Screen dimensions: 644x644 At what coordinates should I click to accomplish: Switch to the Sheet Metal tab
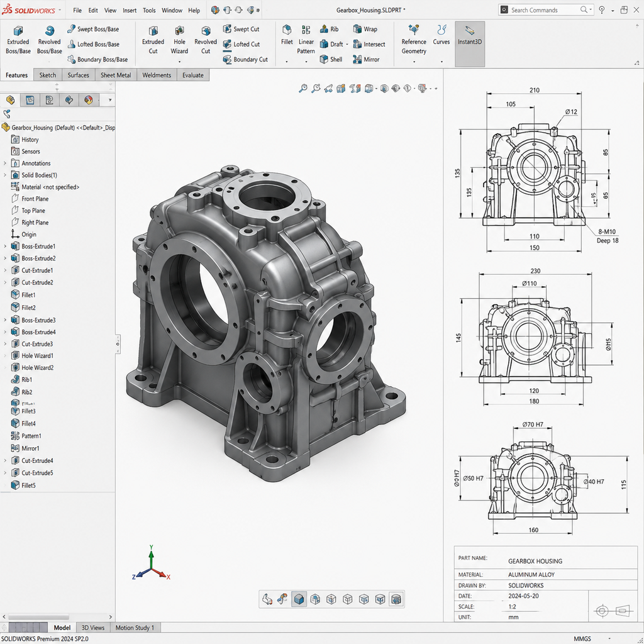[x=116, y=75]
